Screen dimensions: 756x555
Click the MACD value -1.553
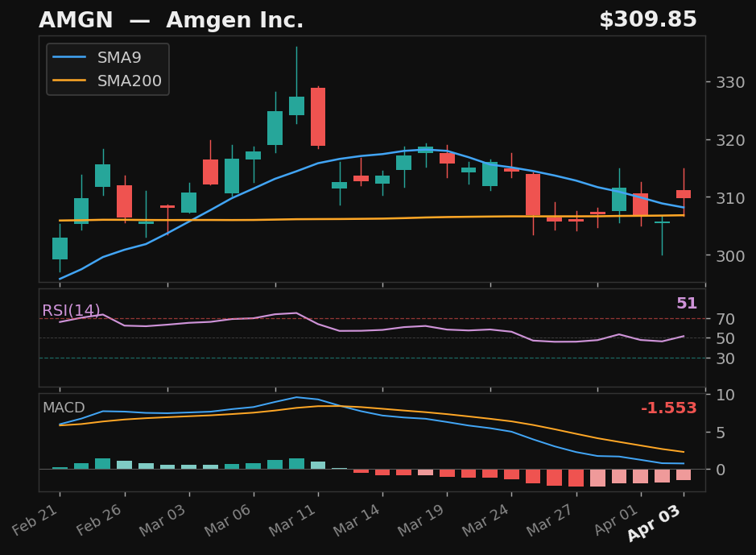point(669,408)
